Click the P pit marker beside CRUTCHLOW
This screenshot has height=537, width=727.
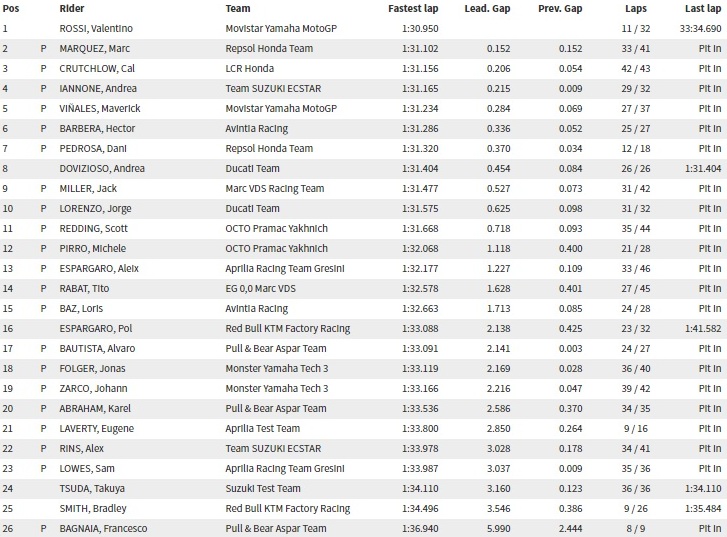44,69
